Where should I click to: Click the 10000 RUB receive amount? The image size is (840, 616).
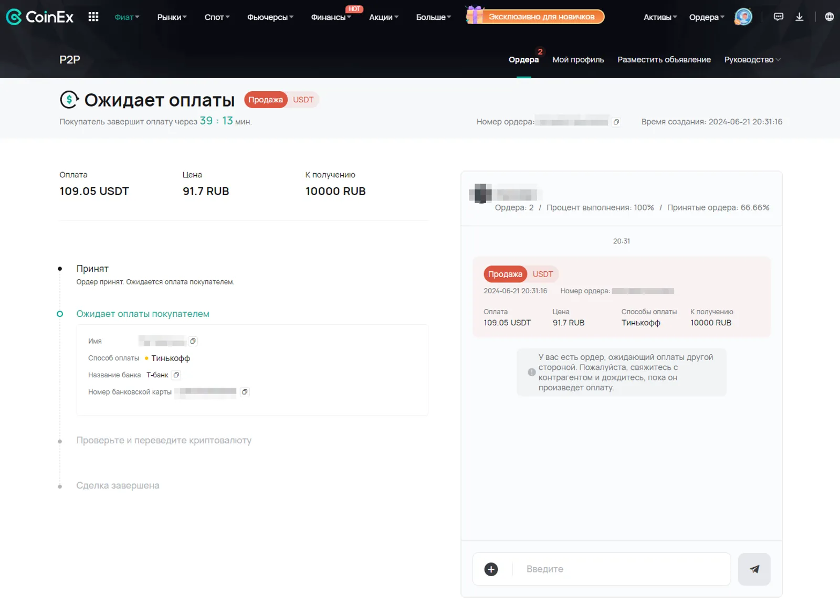(x=335, y=191)
